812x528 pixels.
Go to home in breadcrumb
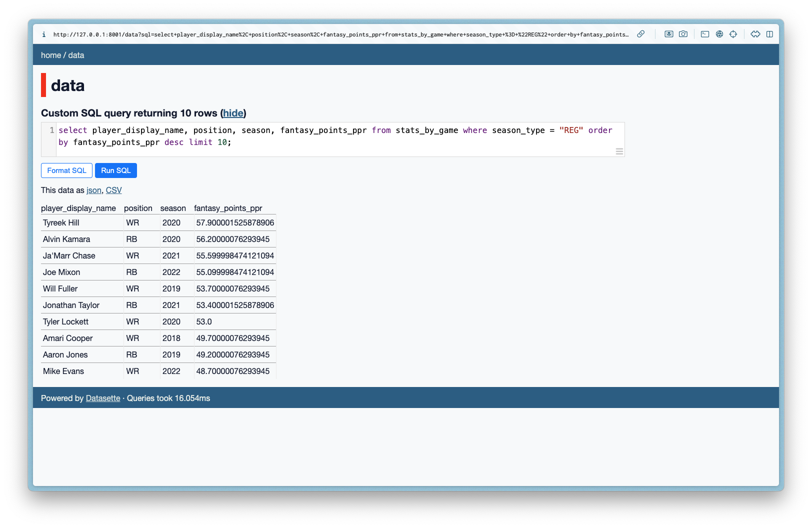51,55
